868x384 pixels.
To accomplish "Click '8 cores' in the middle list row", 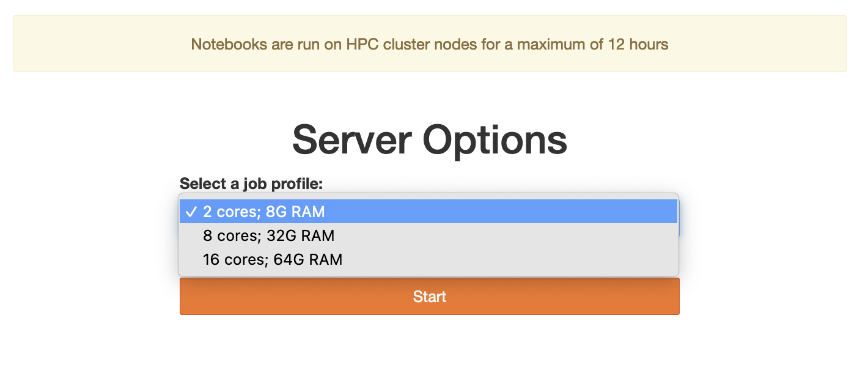I will point(230,235).
